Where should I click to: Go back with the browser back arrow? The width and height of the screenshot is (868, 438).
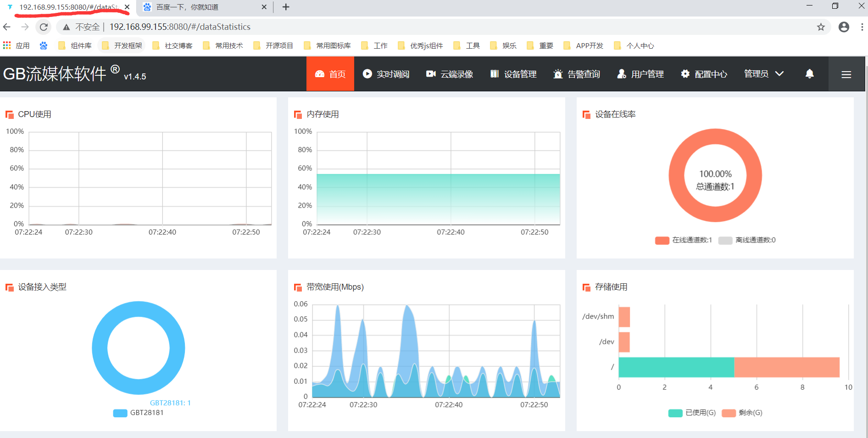7,27
